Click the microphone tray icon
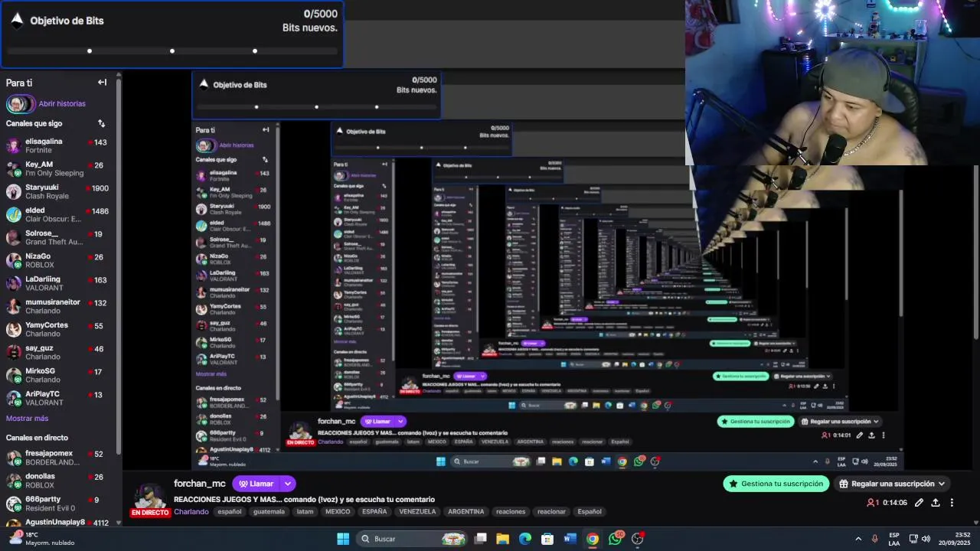The width and height of the screenshot is (980, 551). tap(874, 539)
